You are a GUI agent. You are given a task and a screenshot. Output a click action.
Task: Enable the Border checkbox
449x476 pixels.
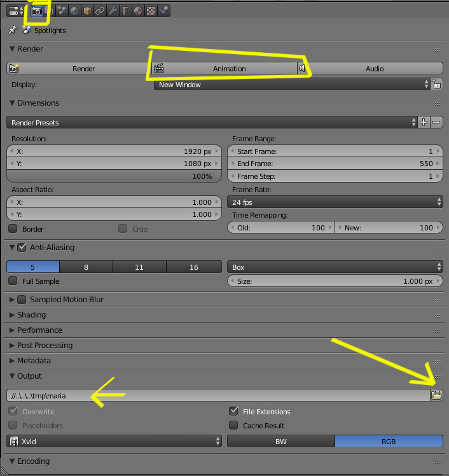(13, 228)
